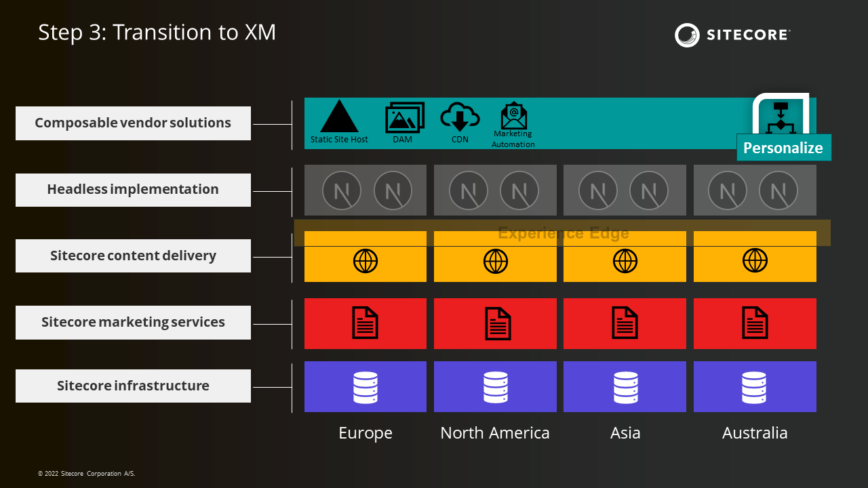
Task: Click the Static Site Host triangle icon
Action: tap(339, 116)
